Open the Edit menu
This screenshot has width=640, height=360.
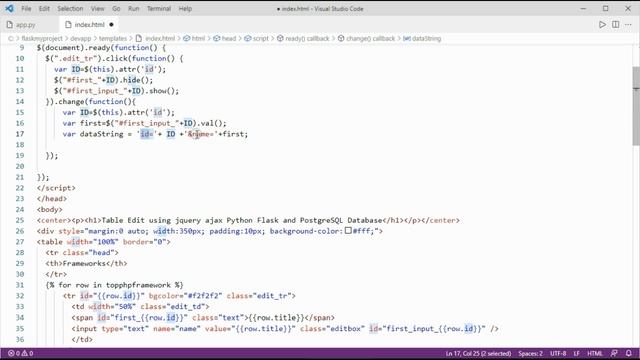(x=44, y=9)
